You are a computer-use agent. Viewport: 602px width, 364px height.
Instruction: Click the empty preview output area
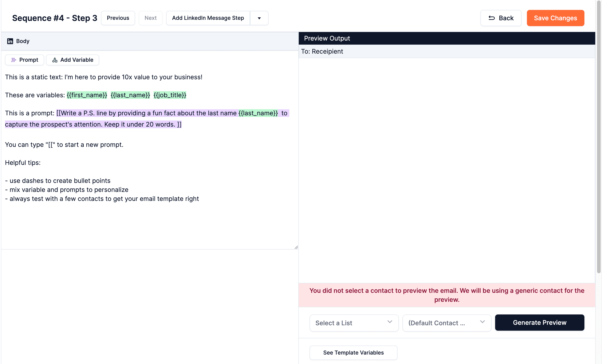click(447, 171)
